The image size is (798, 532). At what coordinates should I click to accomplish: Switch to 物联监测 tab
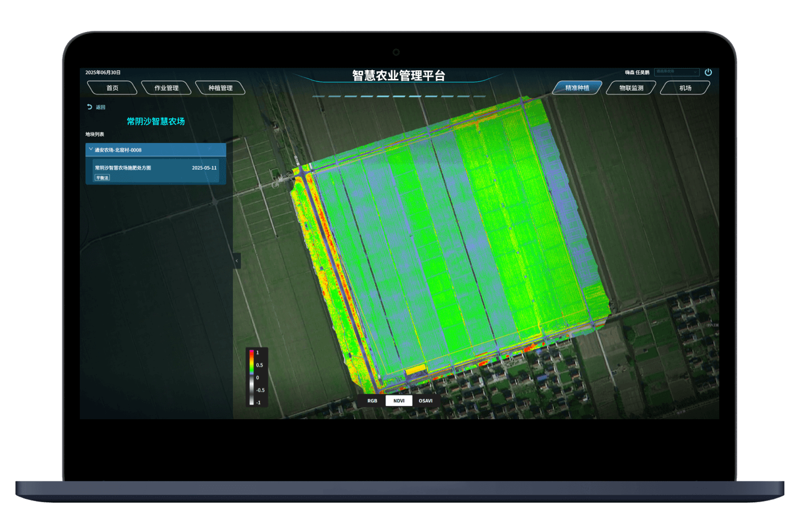point(631,88)
